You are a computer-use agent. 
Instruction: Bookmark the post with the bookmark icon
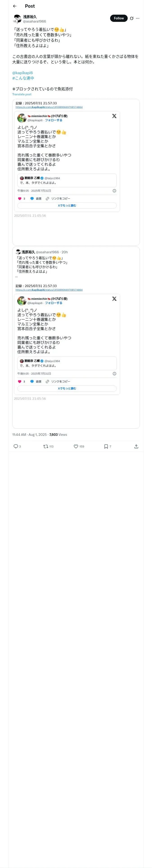pos(106,446)
